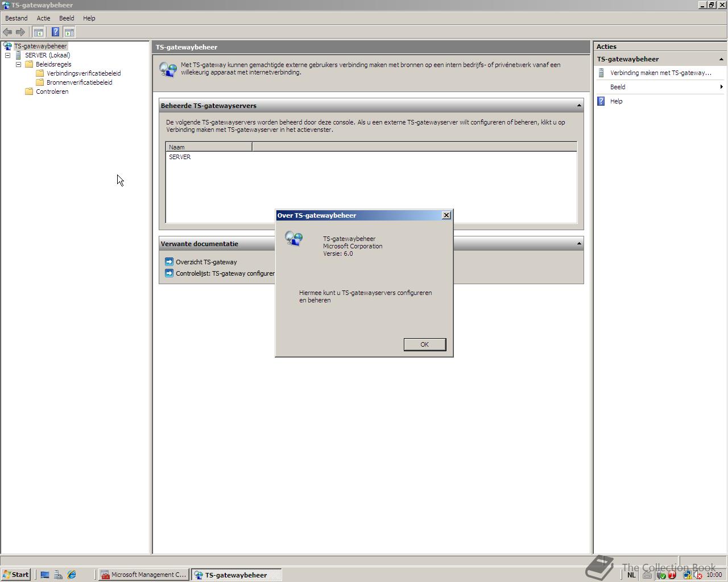Viewport: 728px width, 582px height.
Task: Click the muted volume tray icon
Action: click(x=697, y=575)
